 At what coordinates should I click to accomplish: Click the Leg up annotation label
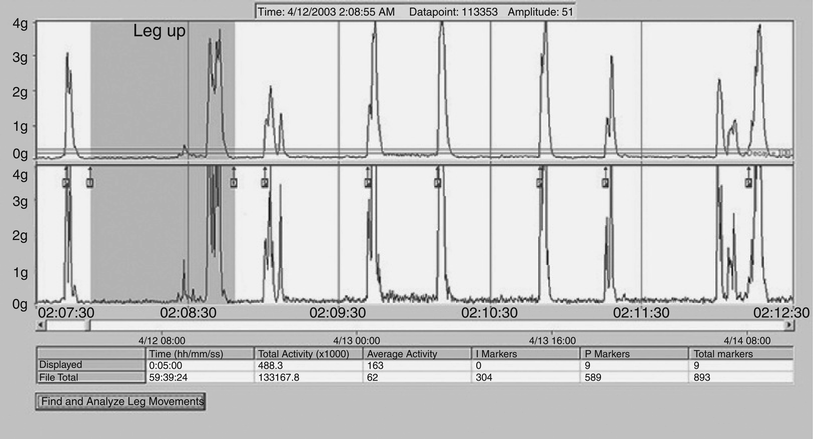[x=159, y=31]
